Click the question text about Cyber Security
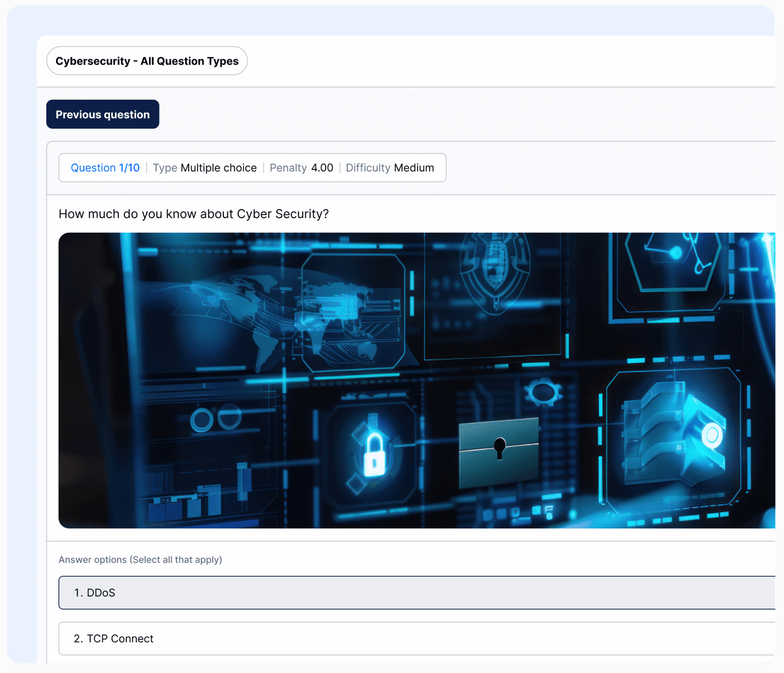 194,214
